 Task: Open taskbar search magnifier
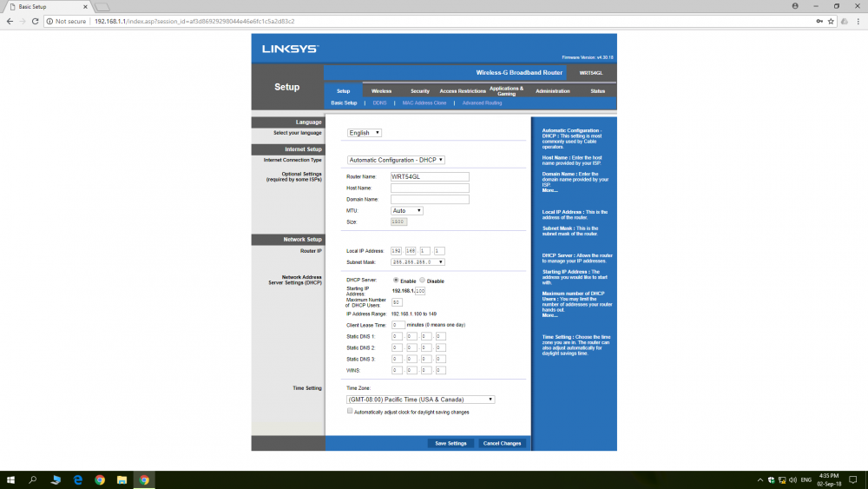(33, 479)
